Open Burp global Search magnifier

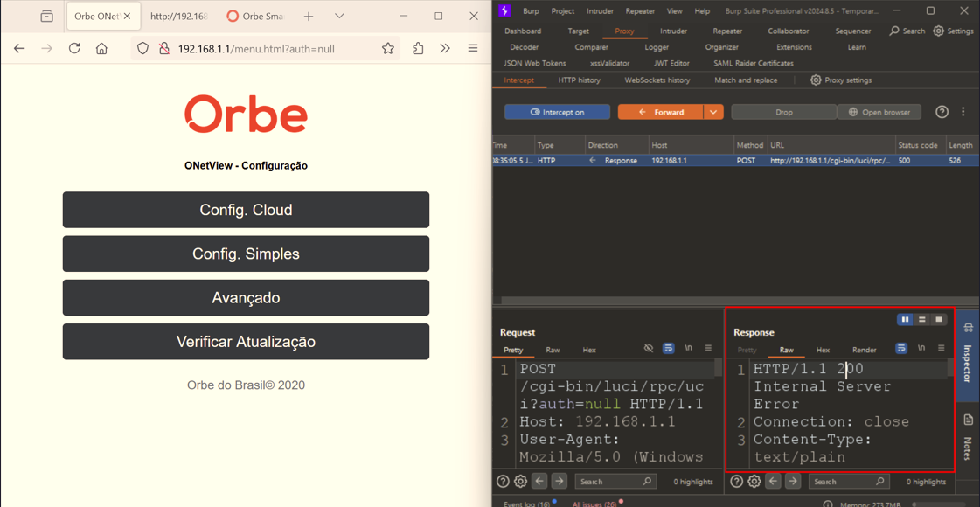pos(907,31)
